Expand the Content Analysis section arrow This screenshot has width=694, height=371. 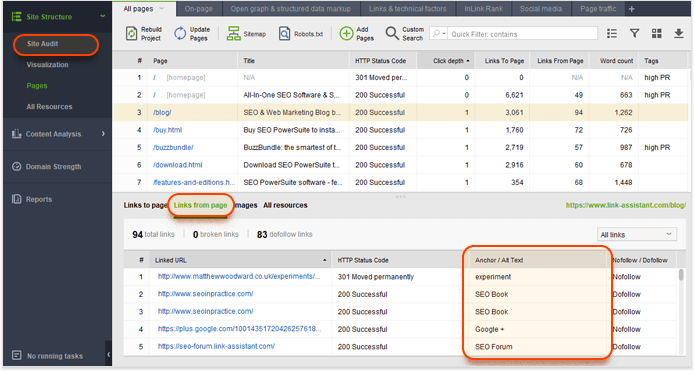pyautogui.click(x=103, y=134)
